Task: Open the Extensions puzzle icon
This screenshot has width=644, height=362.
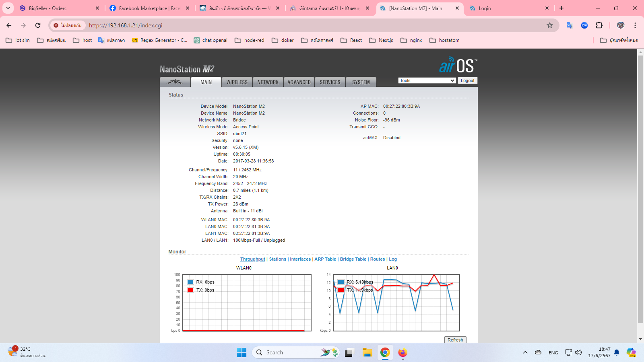Action: coord(599,25)
